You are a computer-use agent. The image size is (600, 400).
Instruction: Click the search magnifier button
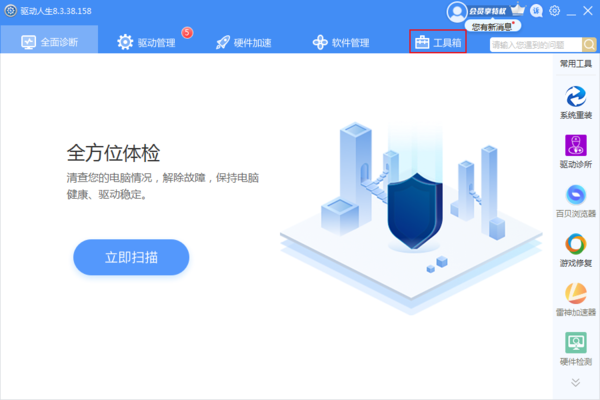588,44
